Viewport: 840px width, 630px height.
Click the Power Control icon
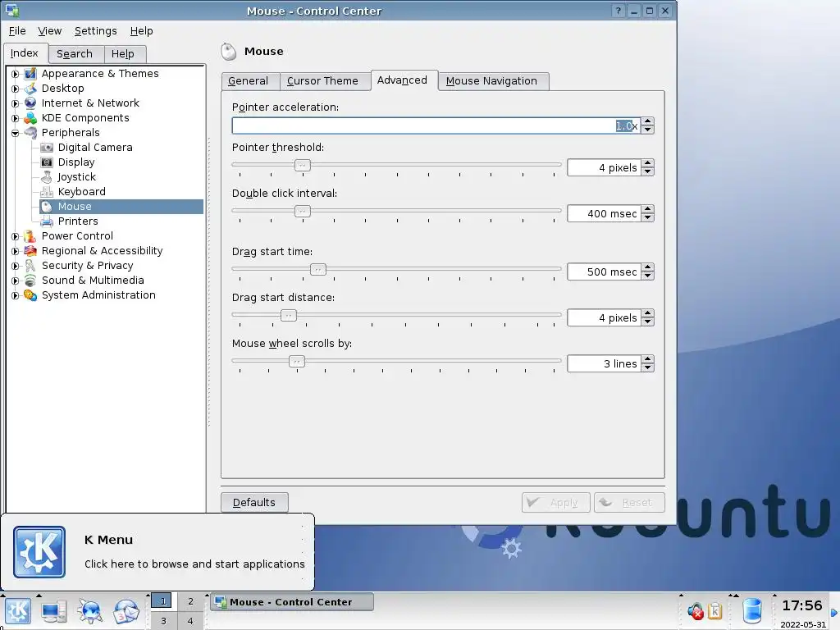[30, 235]
